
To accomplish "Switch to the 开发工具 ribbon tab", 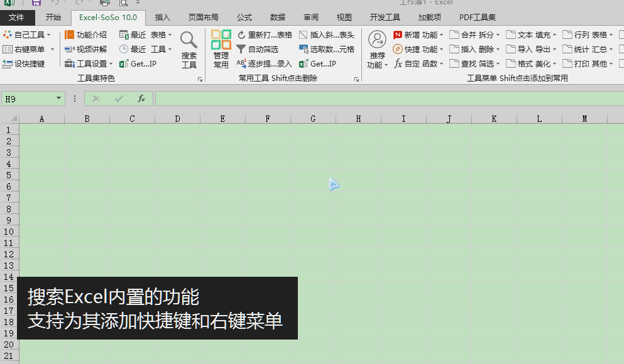I will pos(385,17).
